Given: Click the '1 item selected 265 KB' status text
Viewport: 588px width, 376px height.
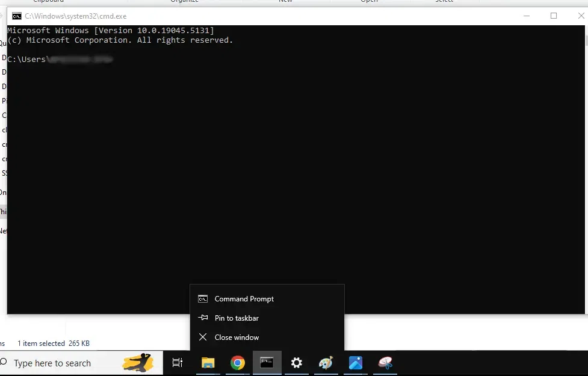Looking at the screenshot, I should click(x=54, y=344).
